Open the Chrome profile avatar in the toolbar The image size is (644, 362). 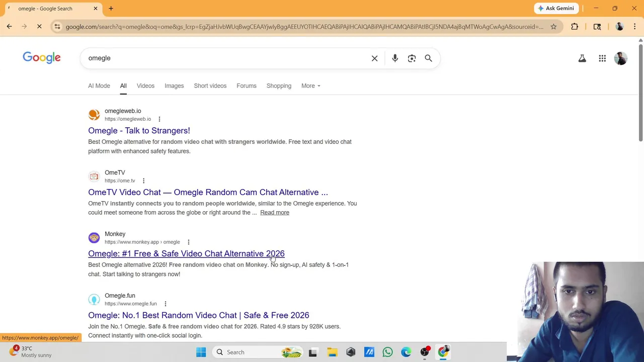click(x=619, y=27)
